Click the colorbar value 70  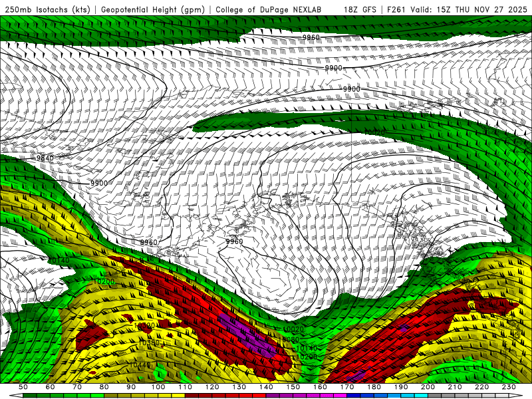pos(77,387)
